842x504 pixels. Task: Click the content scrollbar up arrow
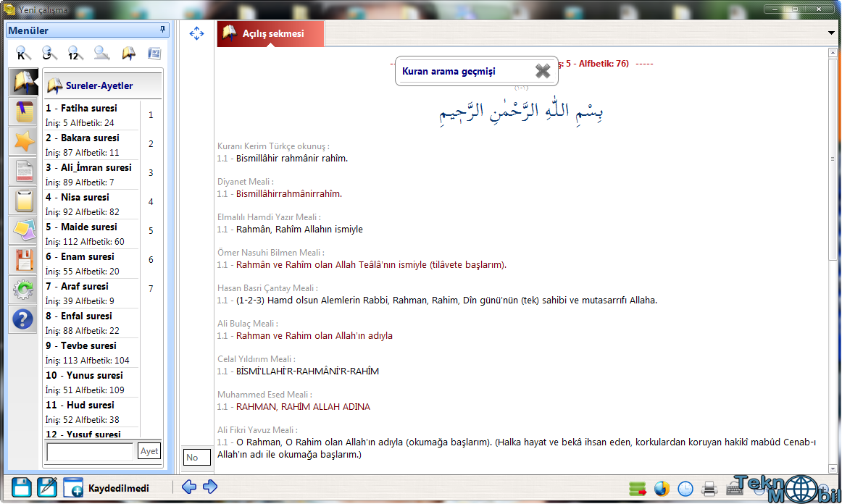tap(833, 53)
